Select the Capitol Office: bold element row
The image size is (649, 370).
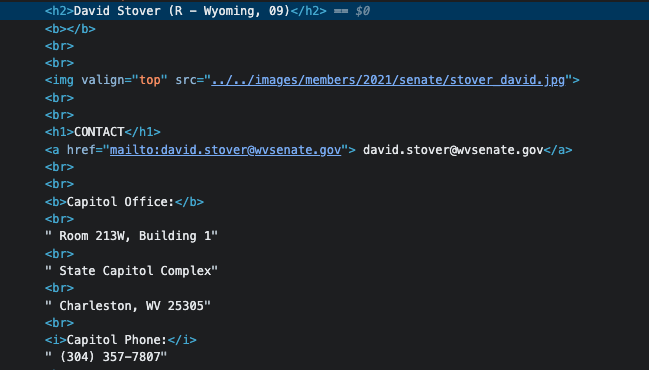(x=124, y=202)
